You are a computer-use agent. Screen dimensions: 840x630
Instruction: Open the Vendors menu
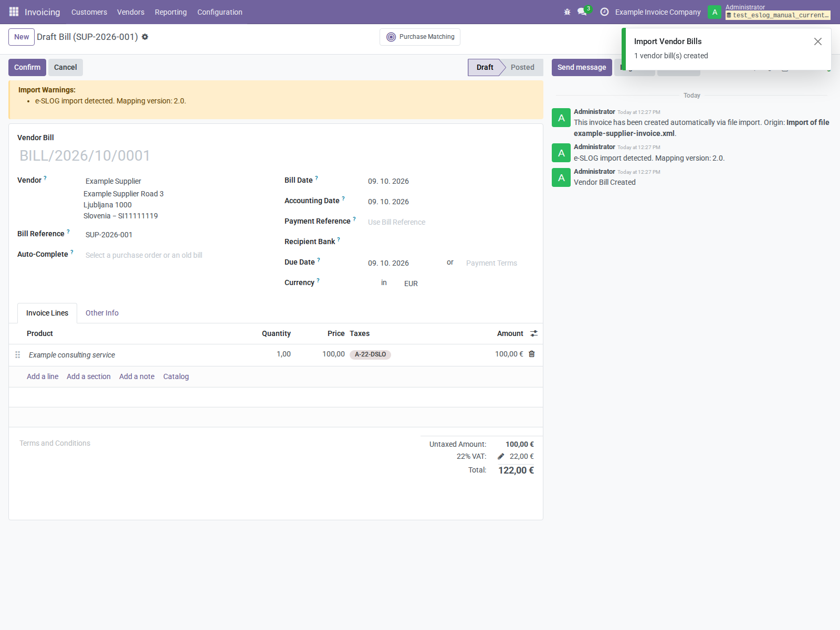(x=131, y=12)
